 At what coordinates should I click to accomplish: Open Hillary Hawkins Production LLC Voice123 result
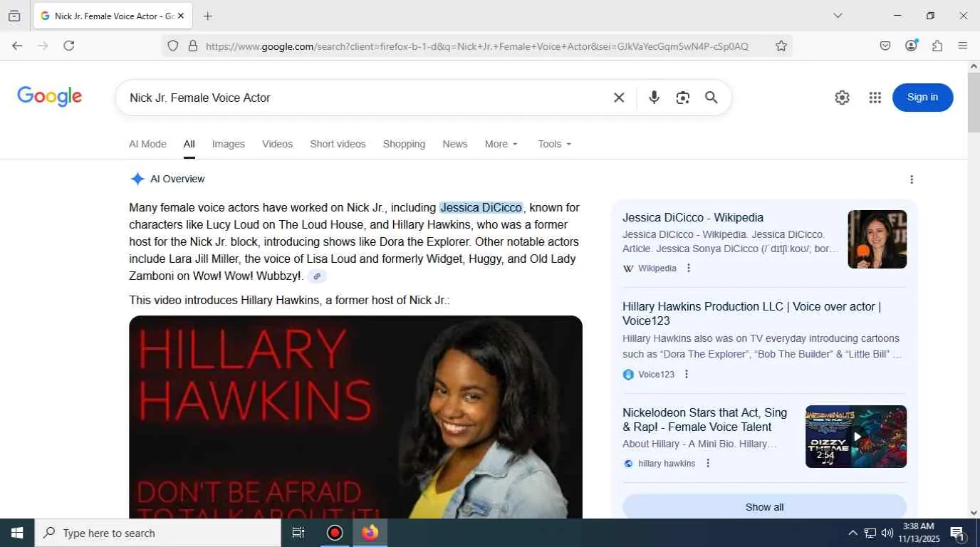tap(752, 313)
